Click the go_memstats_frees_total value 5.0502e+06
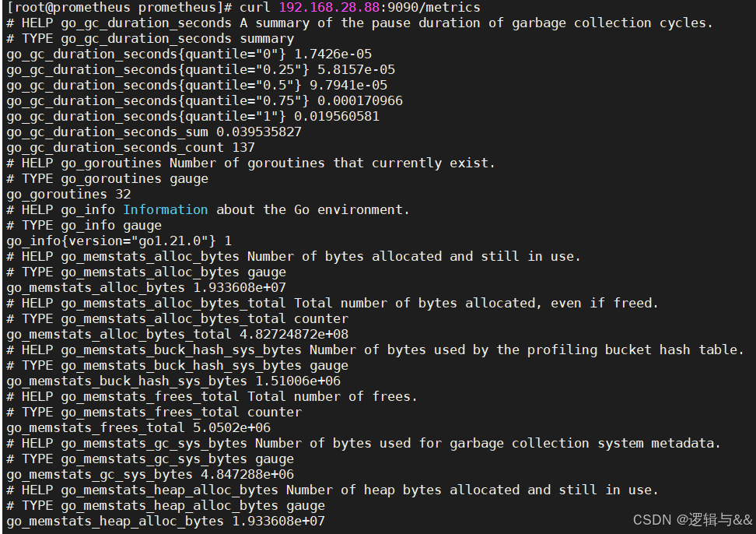Screen dimensions: 756x534 point(232,427)
